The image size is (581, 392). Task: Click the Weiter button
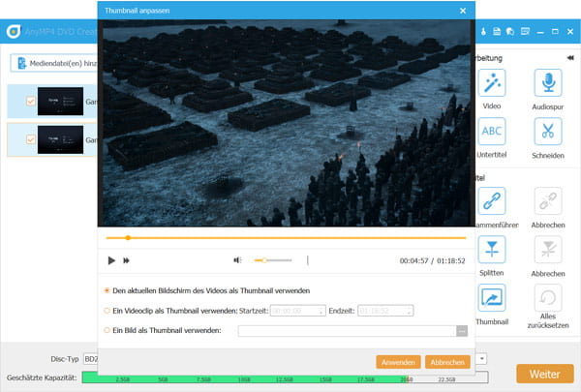tap(544, 374)
